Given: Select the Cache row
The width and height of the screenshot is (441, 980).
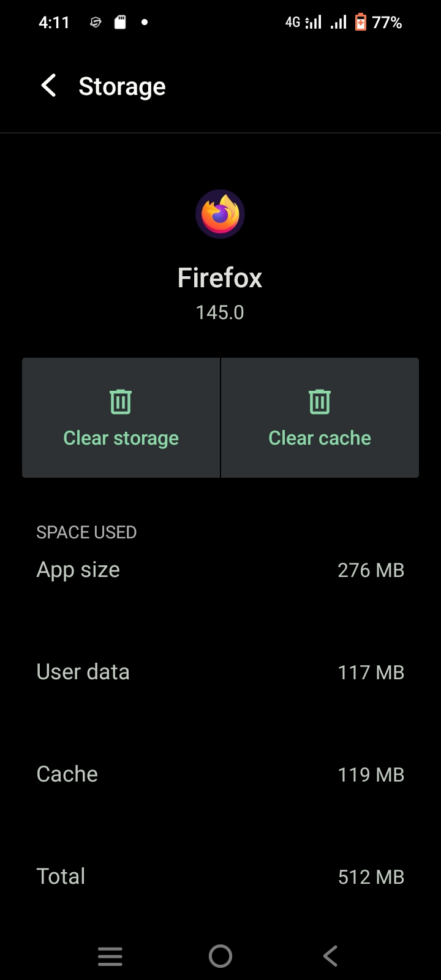Looking at the screenshot, I should (x=221, y=775).
